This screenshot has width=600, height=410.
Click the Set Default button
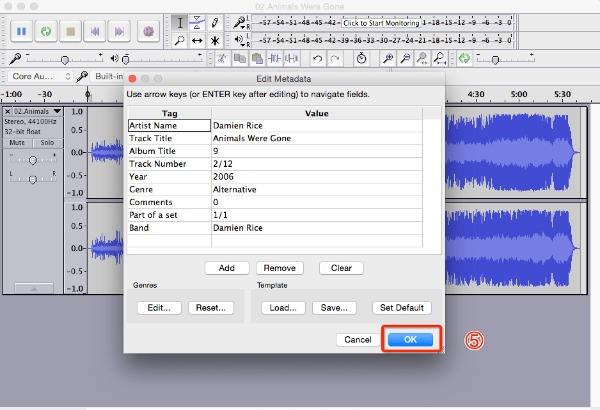402,308
